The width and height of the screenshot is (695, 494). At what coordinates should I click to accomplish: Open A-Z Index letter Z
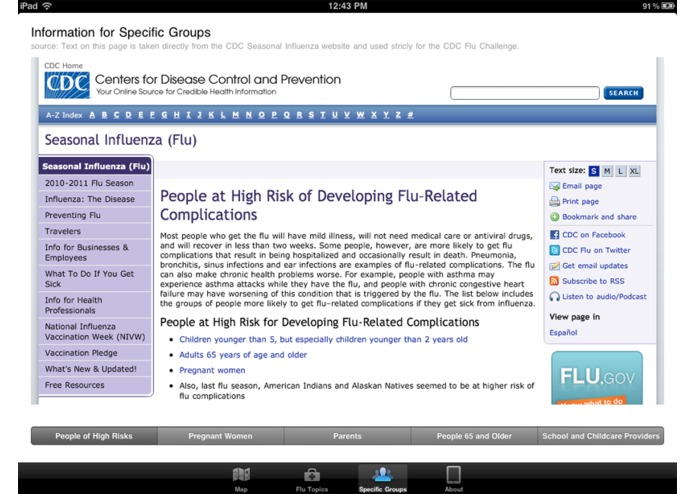pos(398,115)
